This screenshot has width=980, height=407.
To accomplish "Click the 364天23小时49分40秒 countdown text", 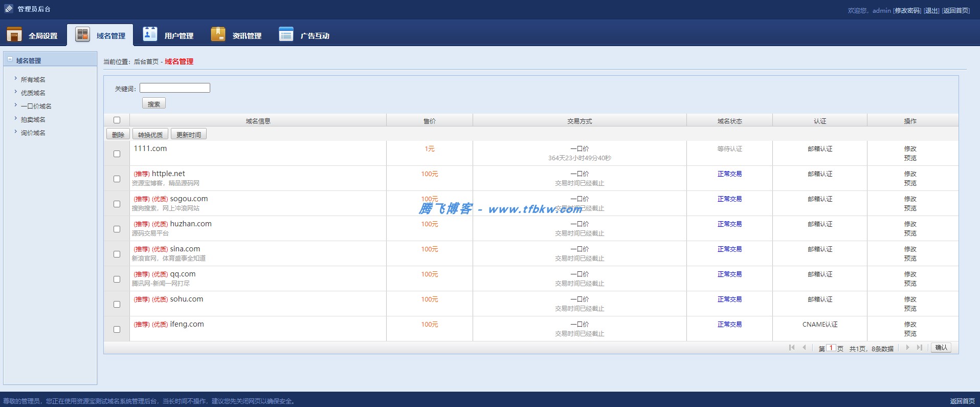I will (x=580, y=158).
